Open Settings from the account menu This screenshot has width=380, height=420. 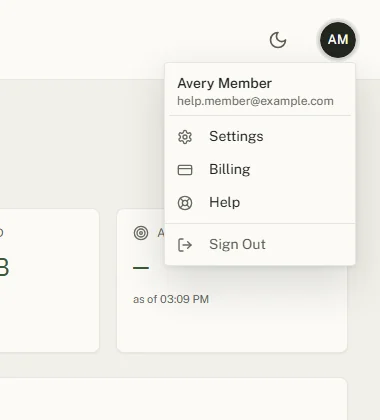(x=260, y=136)
